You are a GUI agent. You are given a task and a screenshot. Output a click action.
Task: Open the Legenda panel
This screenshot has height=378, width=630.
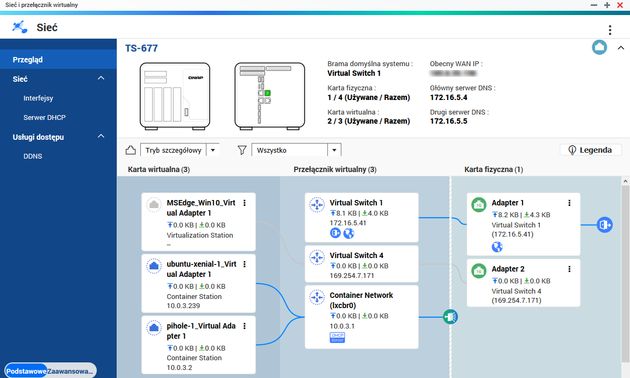[x=590, y=150]
